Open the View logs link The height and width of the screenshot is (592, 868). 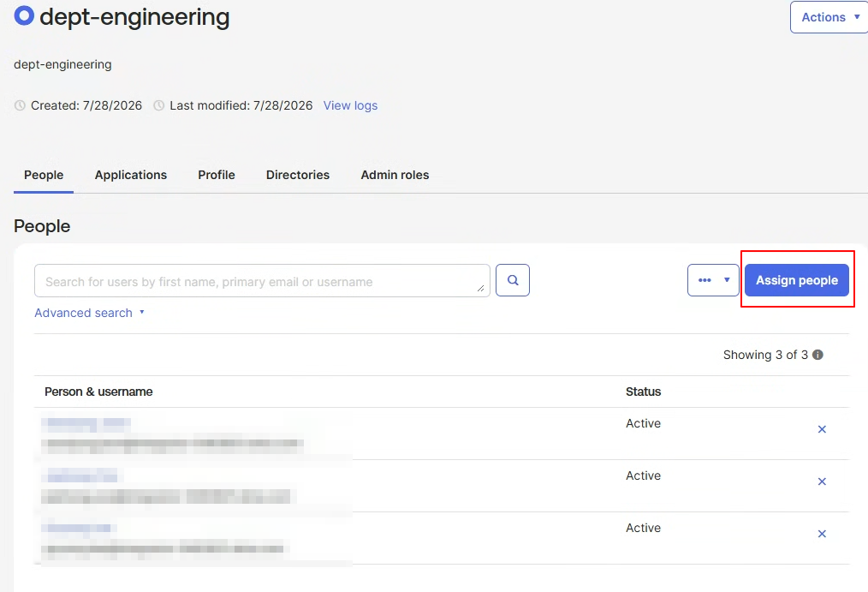[350, 105]
